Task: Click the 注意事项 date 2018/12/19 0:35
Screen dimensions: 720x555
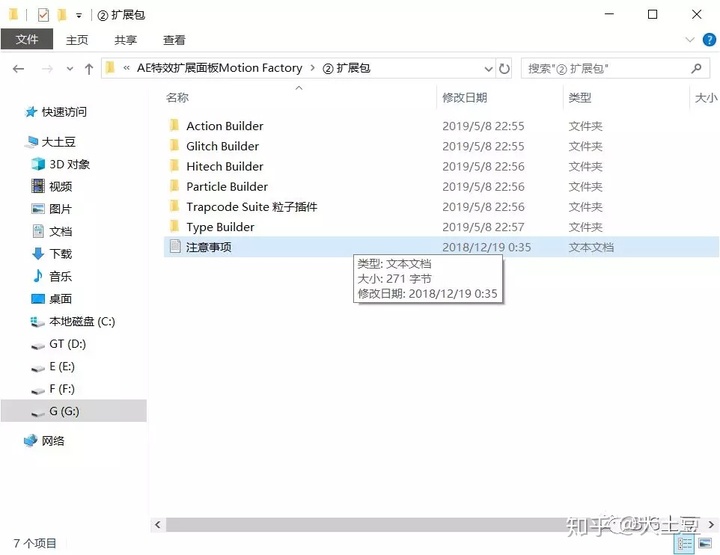Action: click(x=486, y=247)
